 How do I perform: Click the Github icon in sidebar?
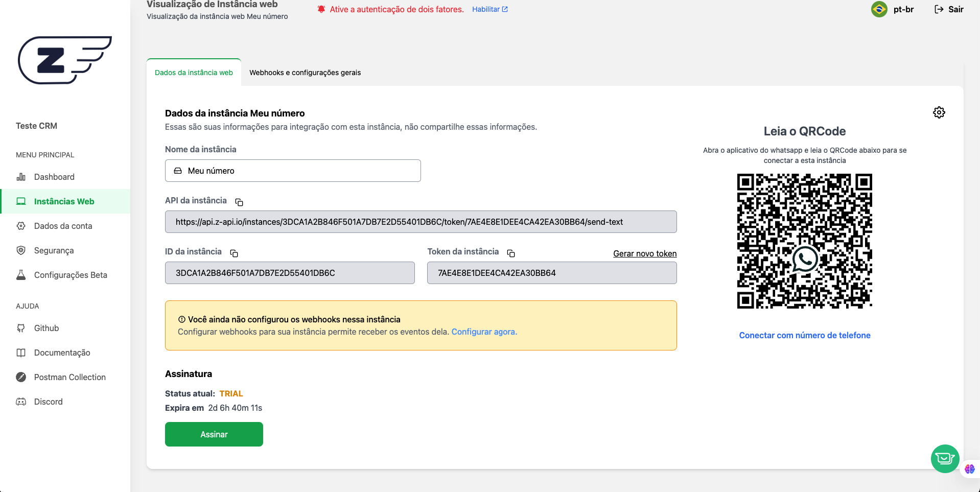point(21,328)
